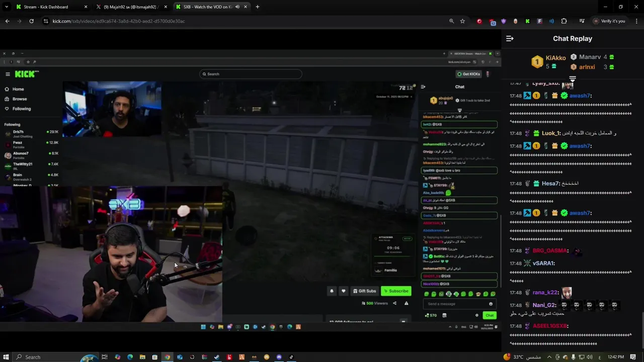Open Microsoft Edge from the taskbar
The width and height of the screenshot is (644, 362).
pos(130,357)
